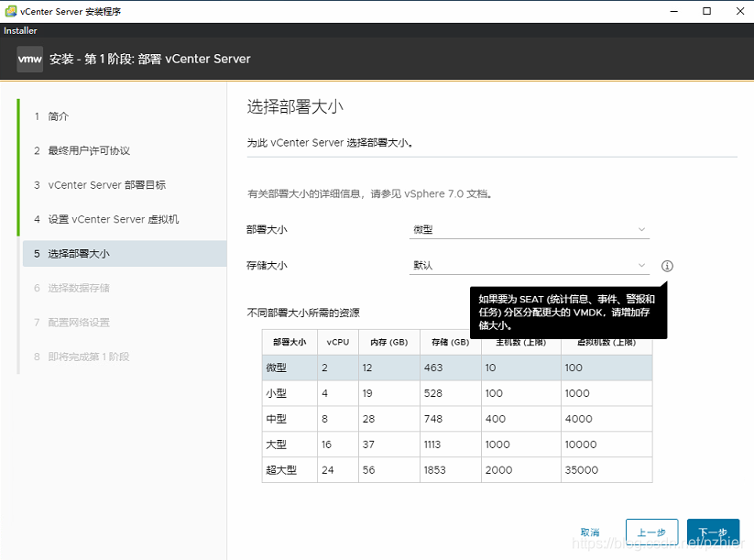Image resolution: width=754 pixels, height=560 pixels.
Task: Select step 6 选择数据存储
Action: click(x=79, y=288)
